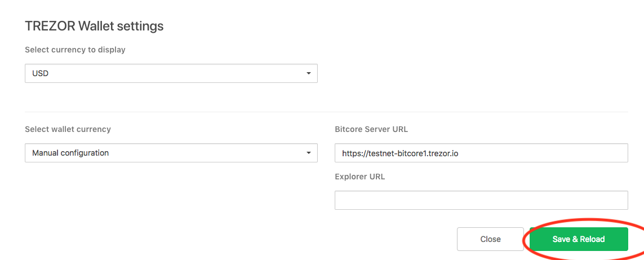Click the caret arrow beside Manual configuration
The image size is (644, 260).
click(308, 153)
